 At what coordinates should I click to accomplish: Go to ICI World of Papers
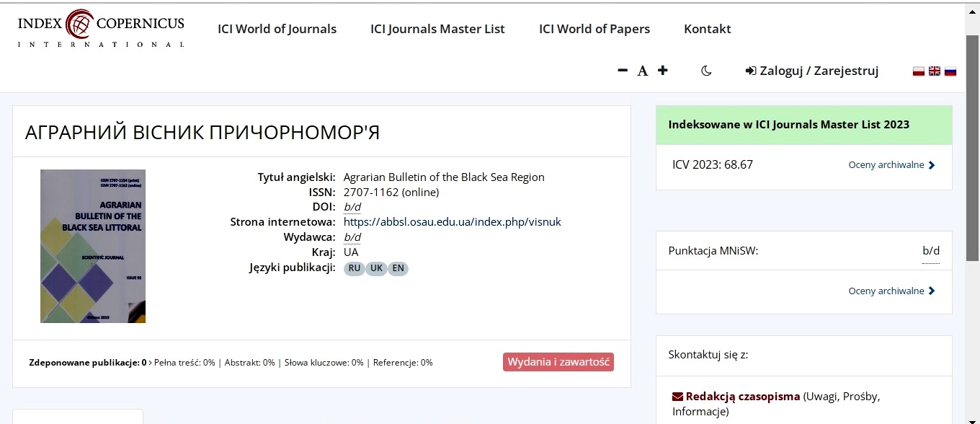(594, 29)
